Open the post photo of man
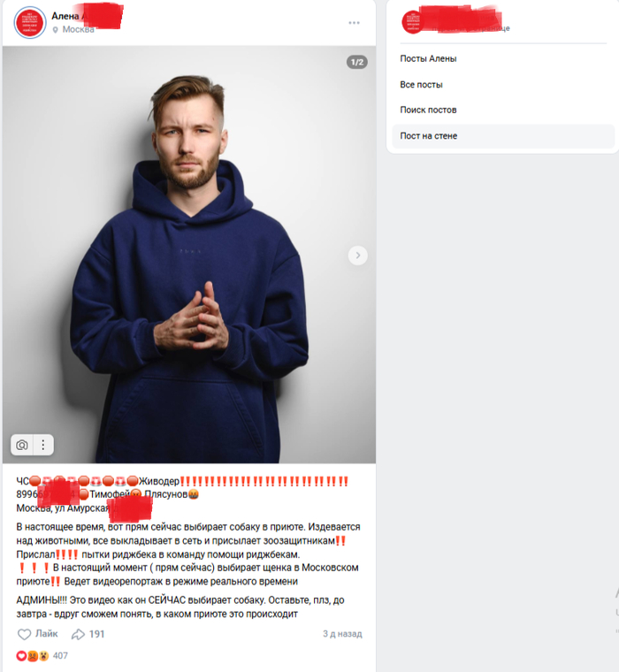The image size is (619, 672). [189, 255]
